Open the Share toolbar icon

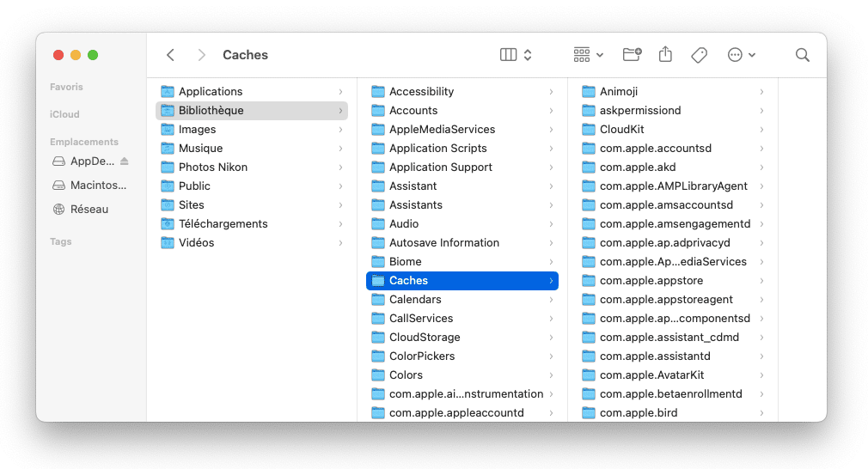click(x=665, y=54)
